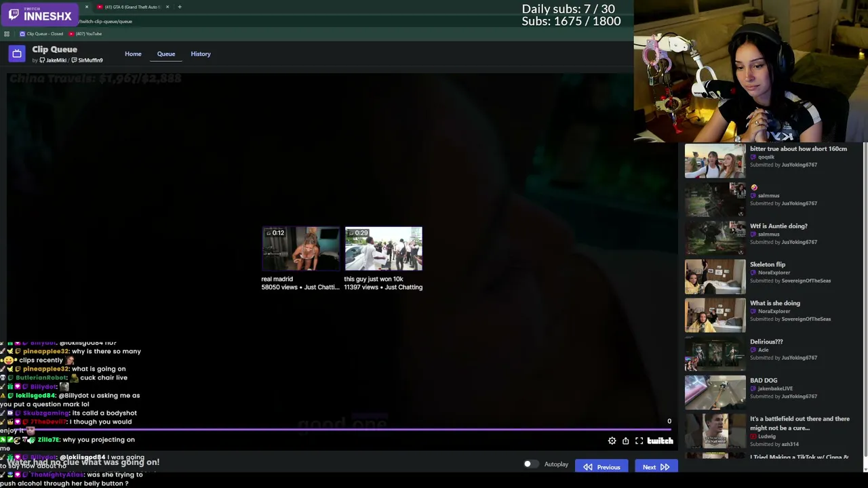Toggle fullscreen in the clip player
868x488 pixels.
click(639, 441)
